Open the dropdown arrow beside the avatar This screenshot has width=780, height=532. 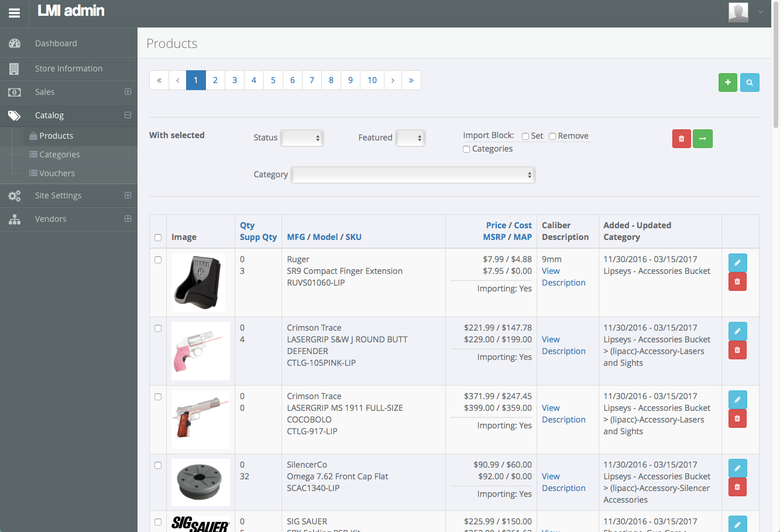pyautogui.click(x=761, y=12)
